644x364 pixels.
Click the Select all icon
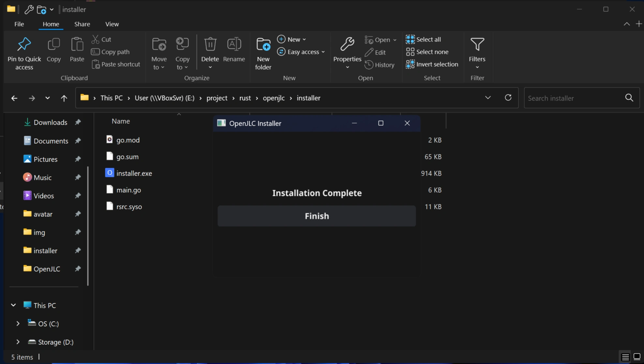(x=410, y=40)
